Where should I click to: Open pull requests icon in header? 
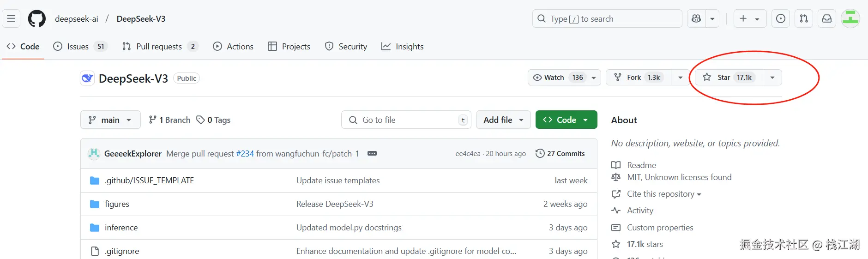click(x=804, y=19)
